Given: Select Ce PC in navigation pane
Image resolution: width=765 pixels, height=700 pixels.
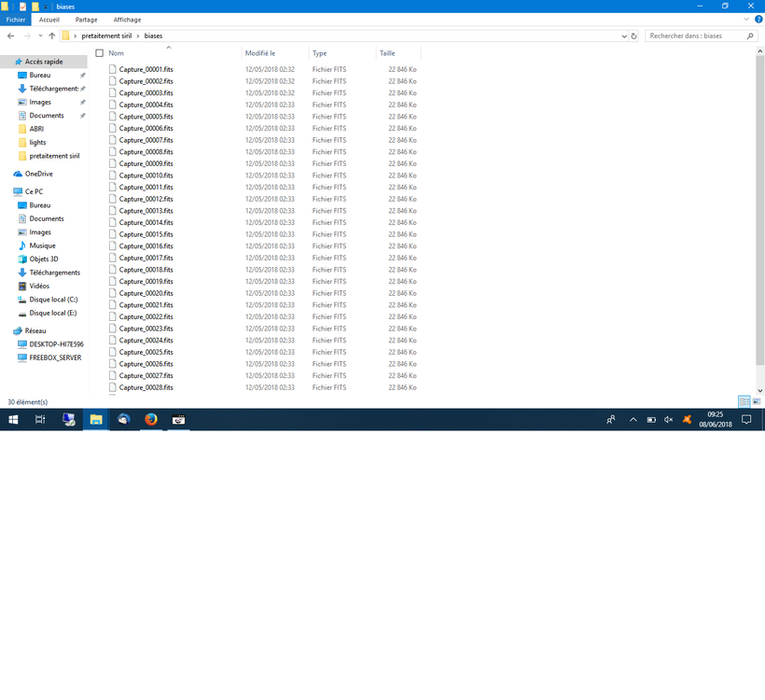Looking at the screenshot, I should 34,191.
